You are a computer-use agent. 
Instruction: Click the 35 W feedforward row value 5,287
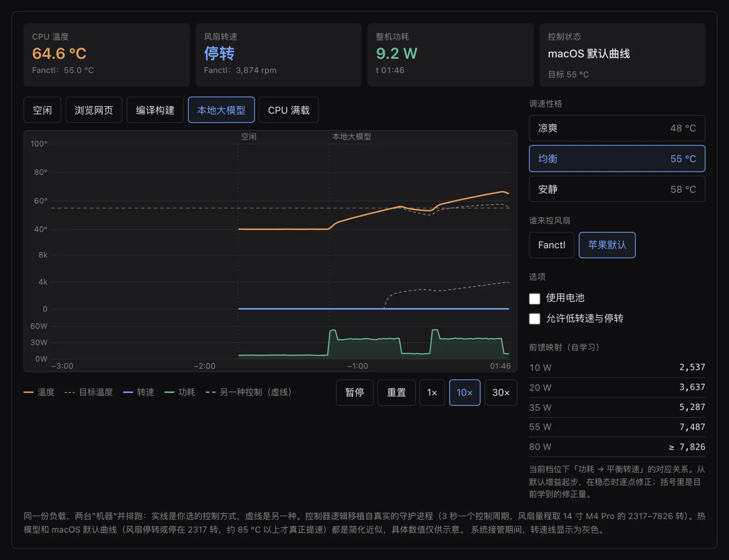pos(692,407)
